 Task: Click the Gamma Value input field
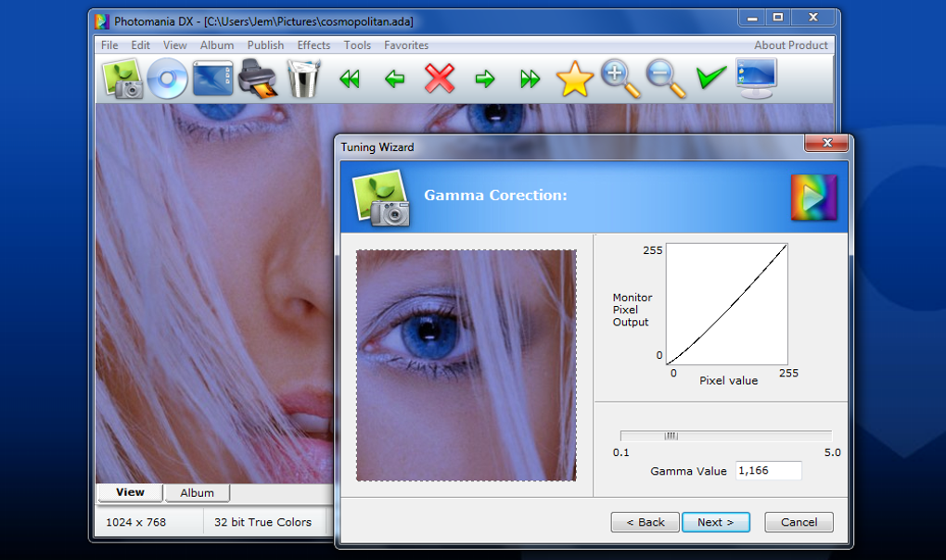tap(769, 471)
